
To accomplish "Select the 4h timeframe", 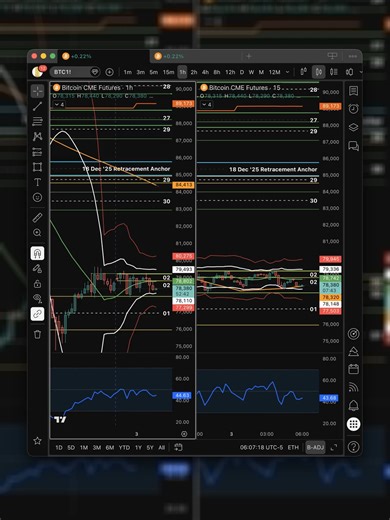I will (205, 72).
